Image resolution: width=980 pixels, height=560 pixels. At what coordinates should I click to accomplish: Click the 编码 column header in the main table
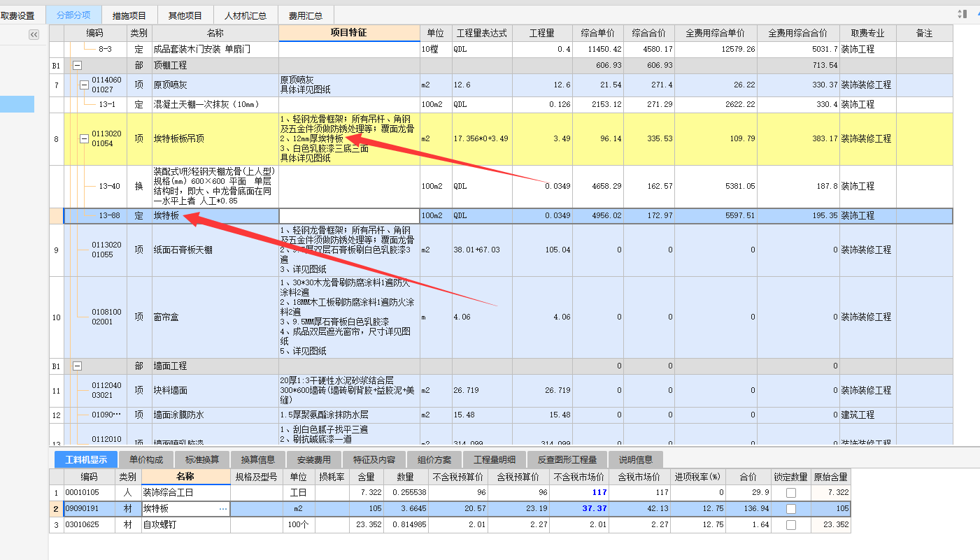pos(95,33)
